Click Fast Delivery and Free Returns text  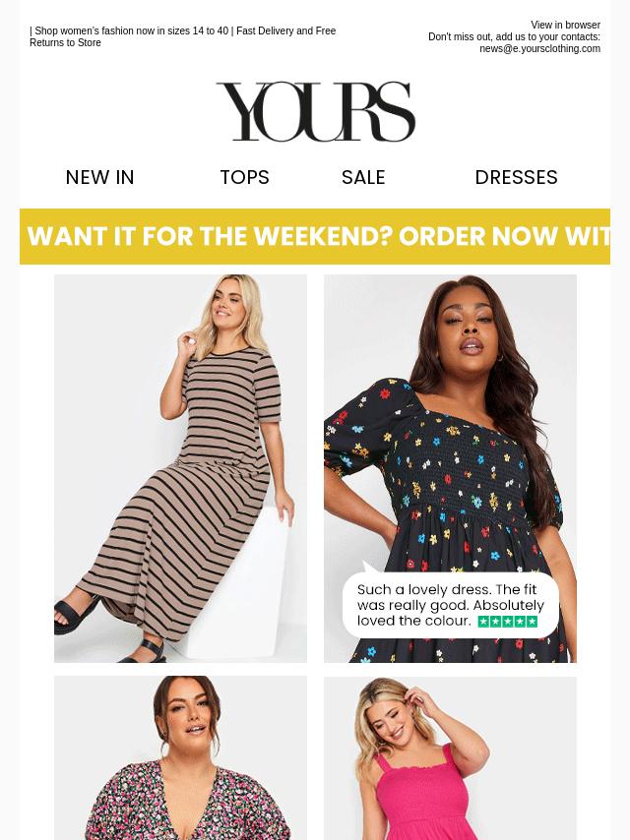[x=182, y=36]
